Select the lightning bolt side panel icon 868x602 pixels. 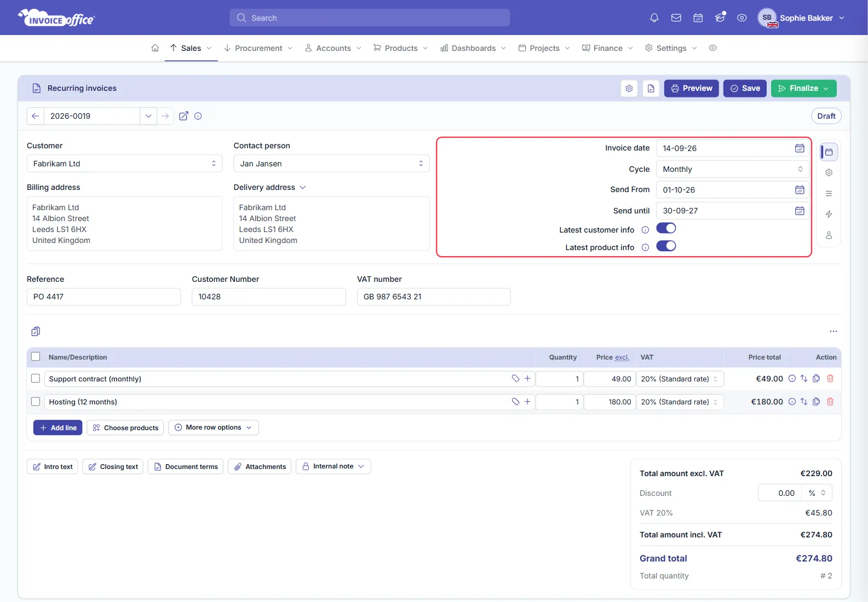click(829, 215)
